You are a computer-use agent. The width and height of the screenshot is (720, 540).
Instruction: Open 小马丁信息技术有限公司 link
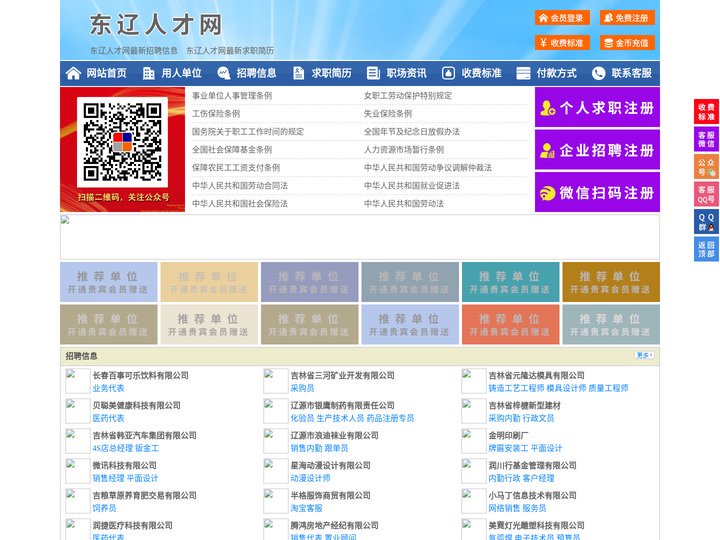pyautogui.click(x=532, y=495)
